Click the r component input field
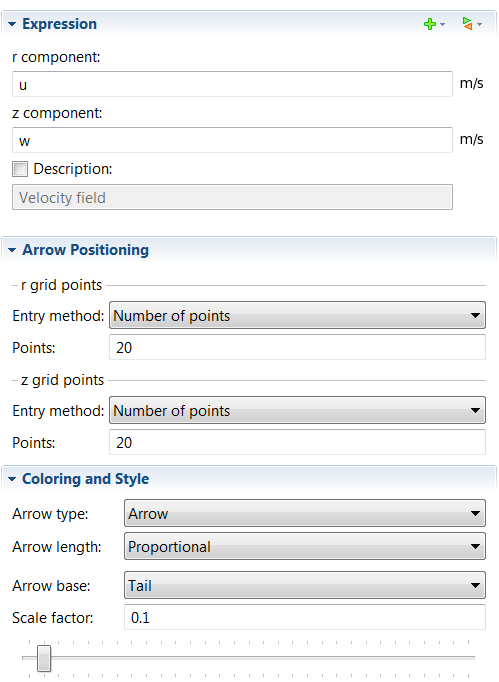This screenshot has width=499, height=682. point(232,84)
